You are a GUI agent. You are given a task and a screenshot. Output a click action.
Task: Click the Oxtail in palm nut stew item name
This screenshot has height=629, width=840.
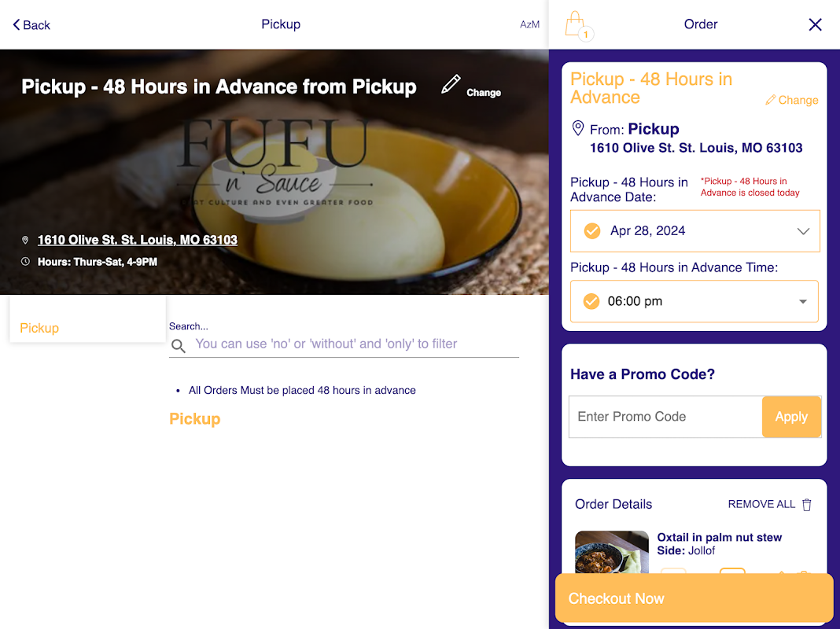click(x=719, y=538)
